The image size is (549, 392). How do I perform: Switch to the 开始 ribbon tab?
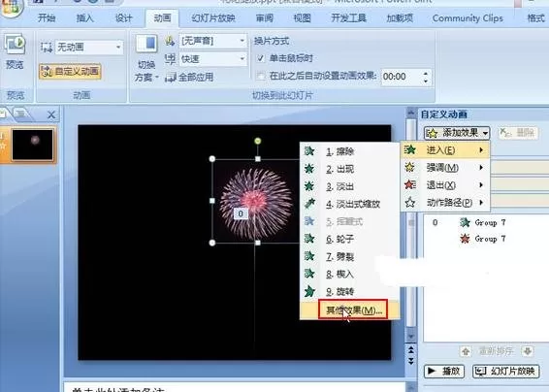[47, 17]
